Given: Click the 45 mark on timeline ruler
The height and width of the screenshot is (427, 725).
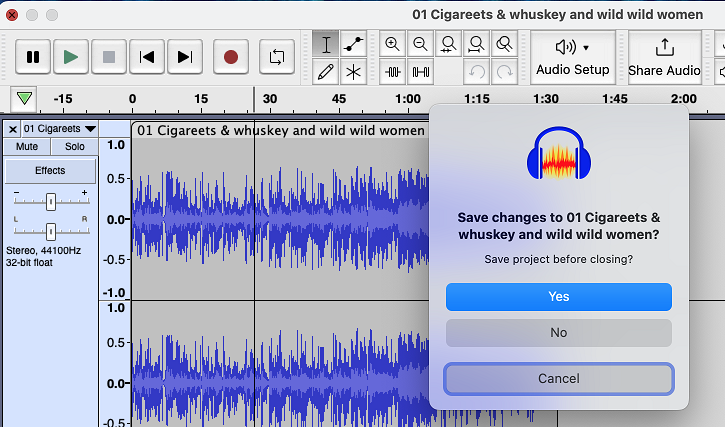Looking at the screenshot, I should tap(339, 99).
